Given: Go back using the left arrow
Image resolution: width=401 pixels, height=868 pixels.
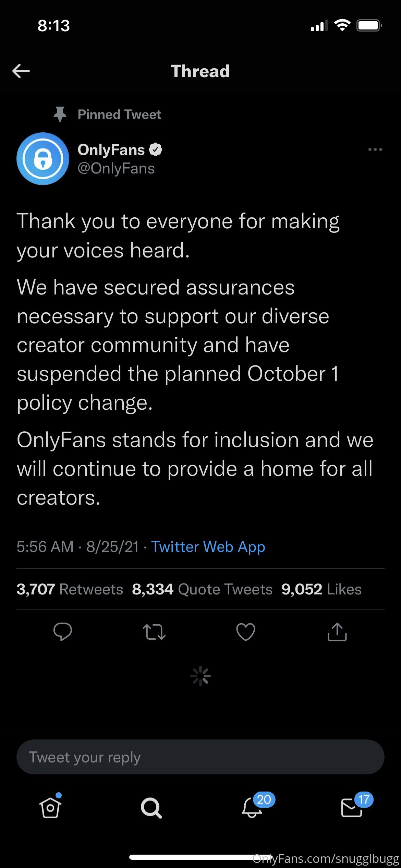Looking at the screenshot, I should point(21,71).
